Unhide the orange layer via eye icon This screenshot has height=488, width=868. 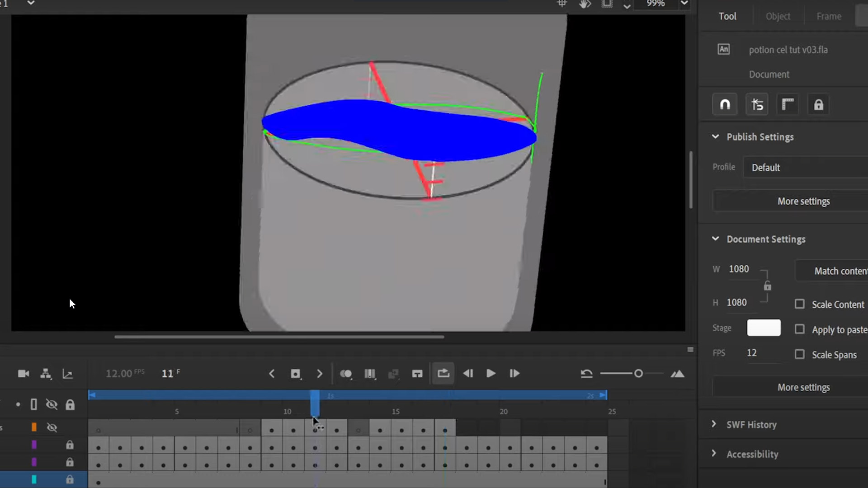click(x=52, y=427)
